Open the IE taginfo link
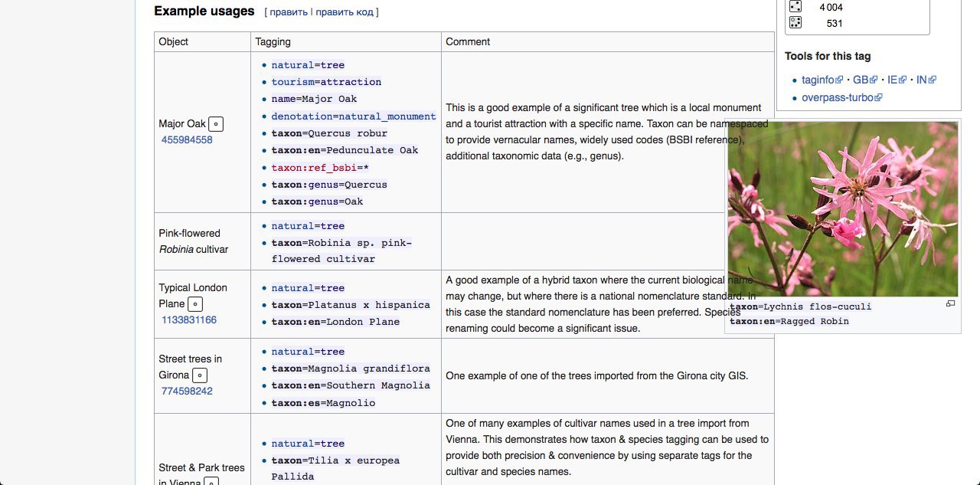 click(892, 80)
